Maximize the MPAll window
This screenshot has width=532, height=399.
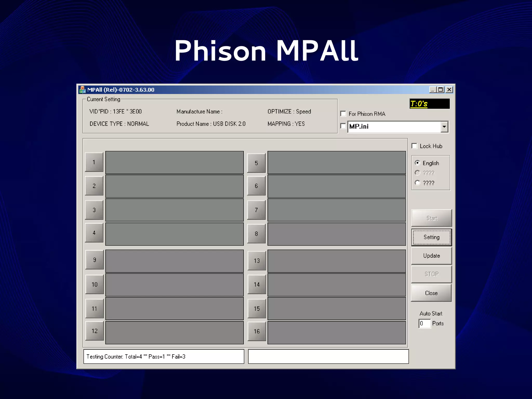click(x=441, y=90)
